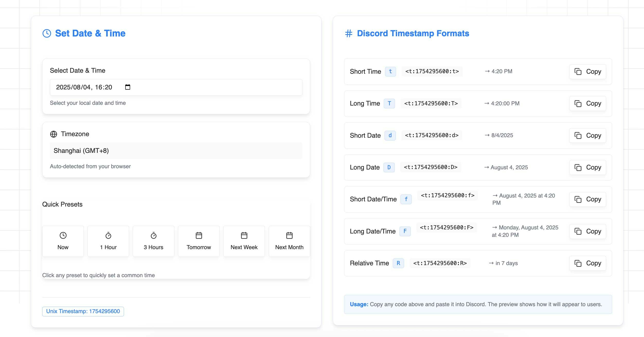
Task: Click the copy icon in Short Date/Time row
Action: pyautogui.click(x=578, y=199)
